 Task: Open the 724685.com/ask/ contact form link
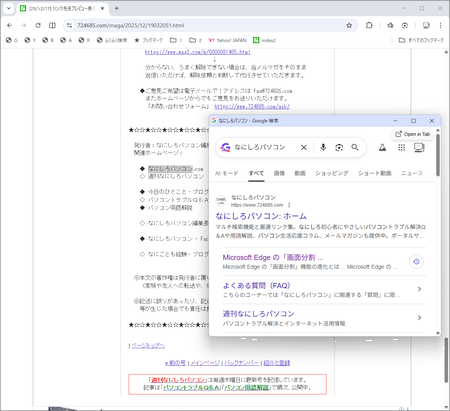pos(252,107)
